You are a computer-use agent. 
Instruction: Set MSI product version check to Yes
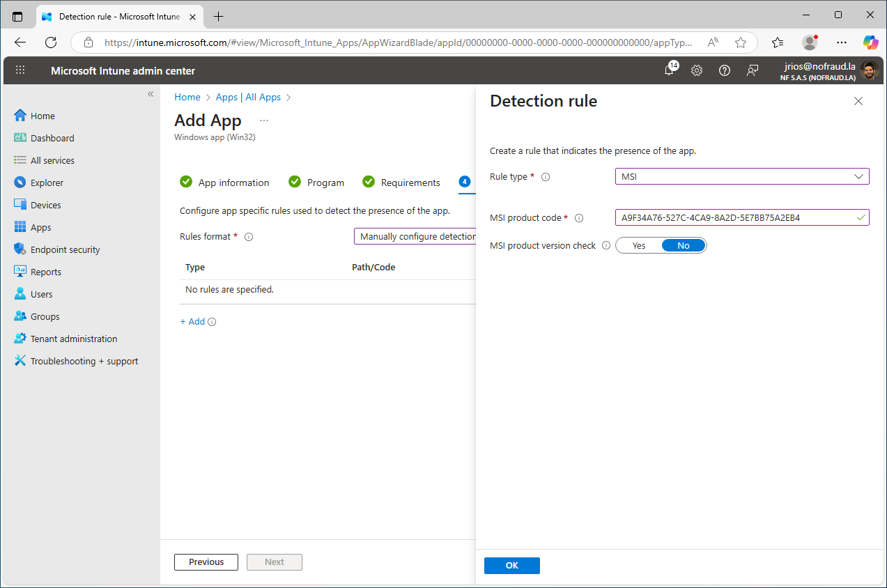point(639,245)
